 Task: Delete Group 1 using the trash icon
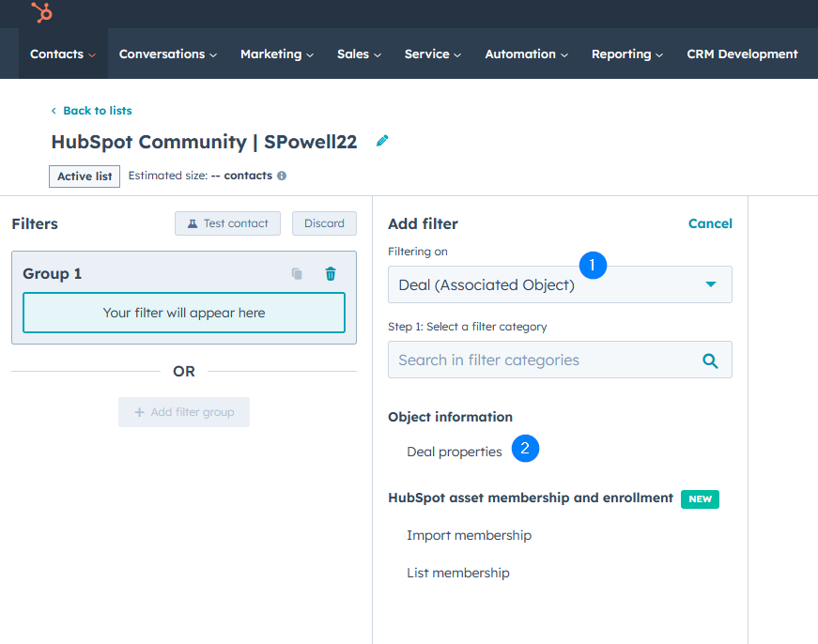[x=330, y=273]
